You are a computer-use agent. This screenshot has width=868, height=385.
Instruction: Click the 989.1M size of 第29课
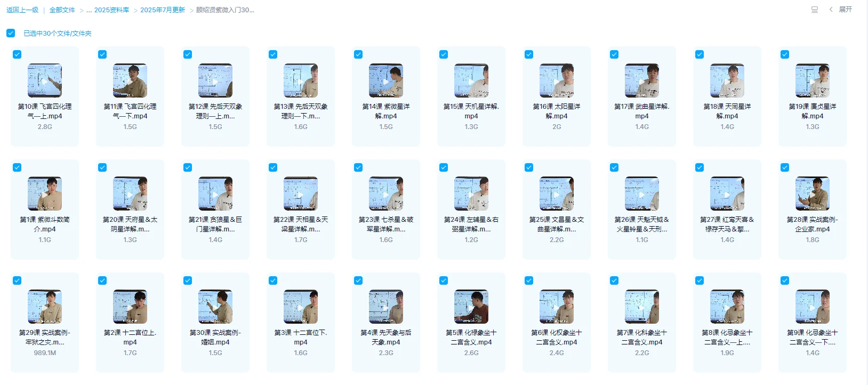(45, 353)
